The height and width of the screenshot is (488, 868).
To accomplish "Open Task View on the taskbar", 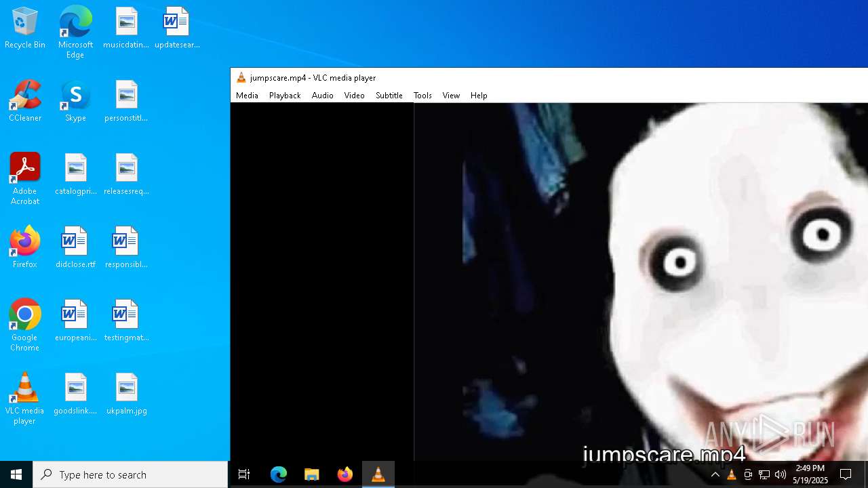I will (244, 474).
